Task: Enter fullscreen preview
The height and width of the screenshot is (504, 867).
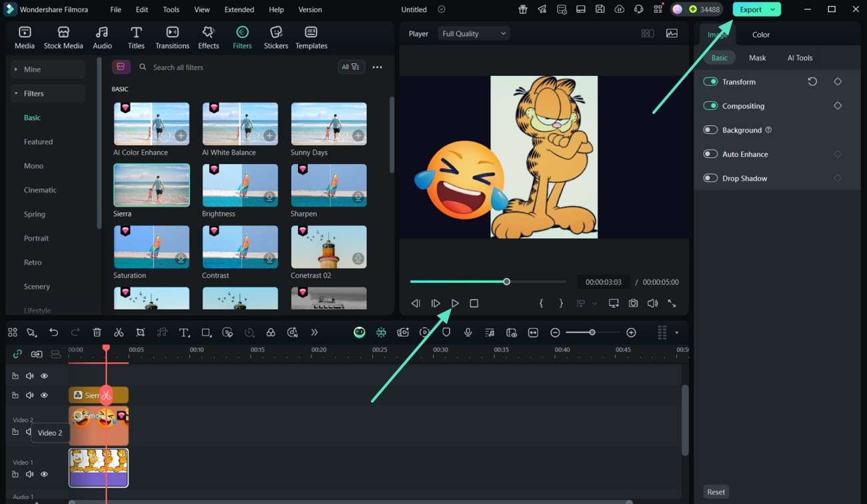Action: pyautogui.click(x=672, y=303)
